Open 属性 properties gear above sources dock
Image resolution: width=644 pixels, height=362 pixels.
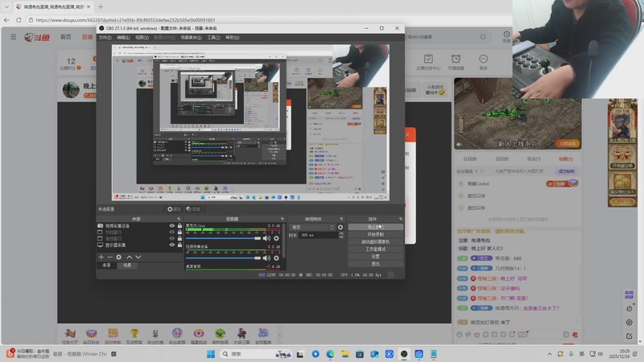(174, 209)
